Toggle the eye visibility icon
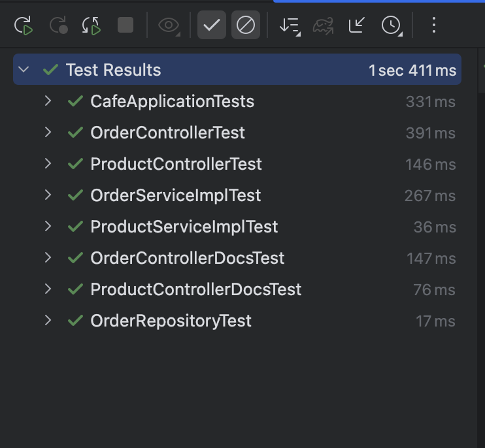The width and height of the screenshot is (485, 448). coord(169,25)
